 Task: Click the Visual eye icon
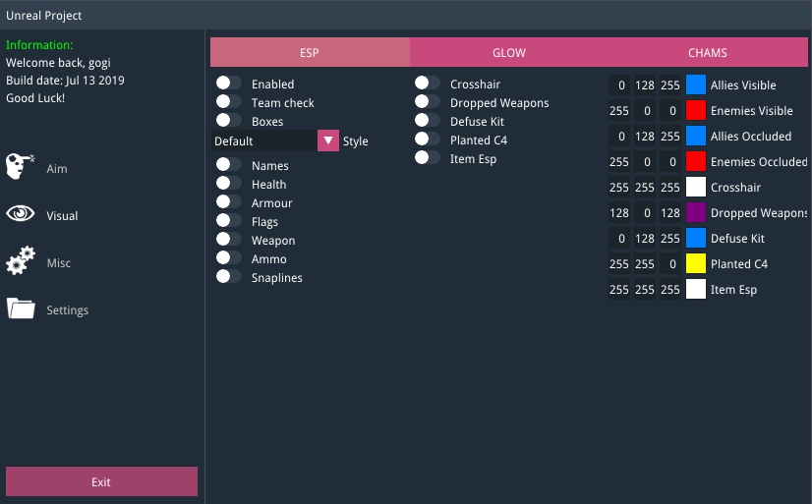21,214
